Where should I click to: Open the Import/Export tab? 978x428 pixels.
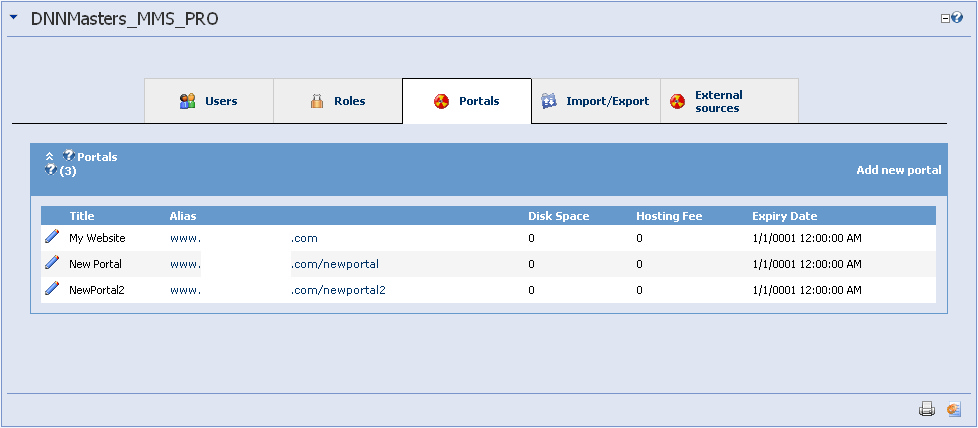coord(596,101)
